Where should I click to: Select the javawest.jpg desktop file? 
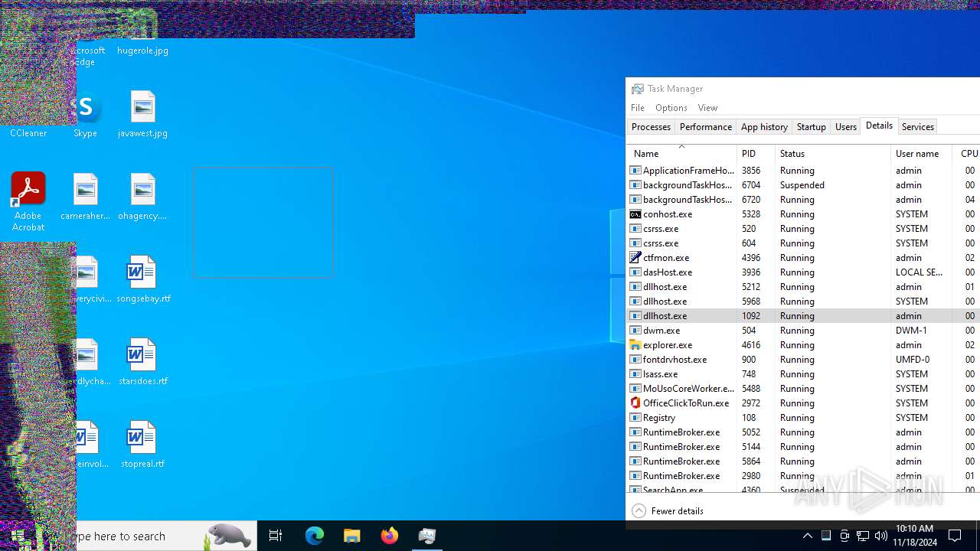pos(142,115)
